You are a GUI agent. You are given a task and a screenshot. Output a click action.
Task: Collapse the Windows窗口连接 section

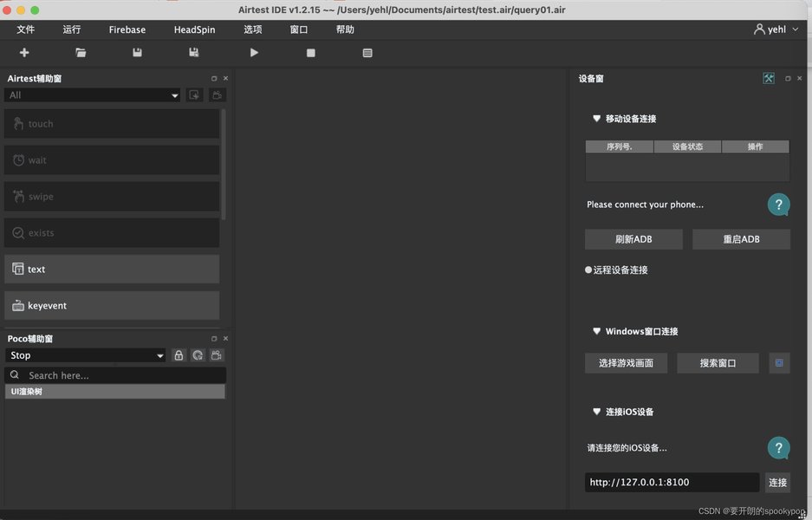point(596,331)
